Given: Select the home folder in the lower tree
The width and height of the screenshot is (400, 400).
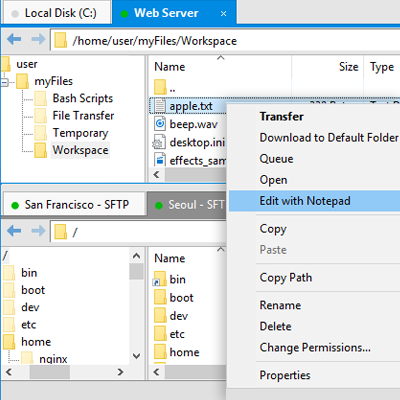Looking at the screenshot, I should pos(36,342).
